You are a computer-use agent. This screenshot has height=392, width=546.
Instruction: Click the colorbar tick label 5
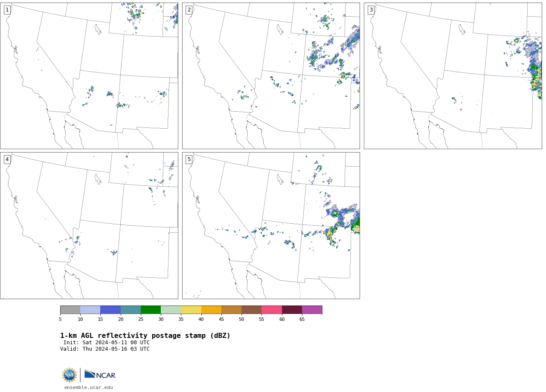[60, 320]
